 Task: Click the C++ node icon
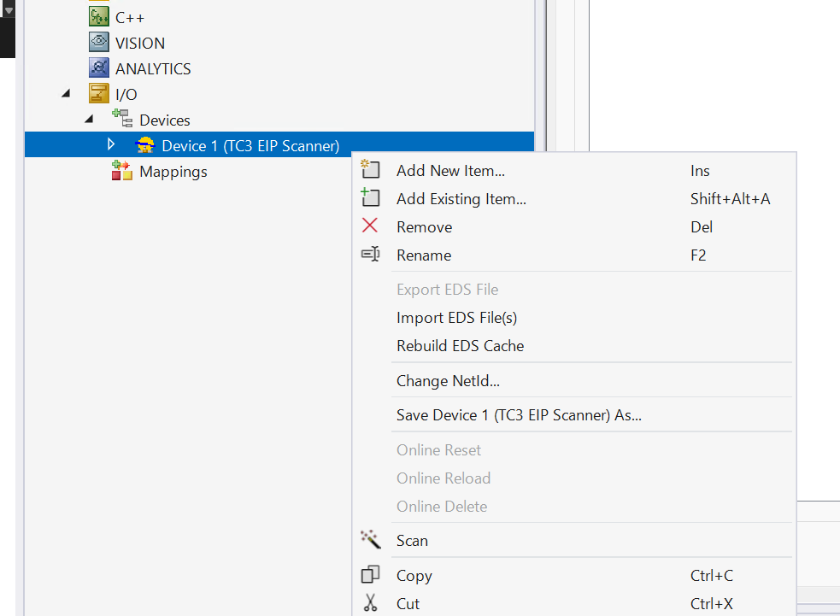[x=99, y=16]
